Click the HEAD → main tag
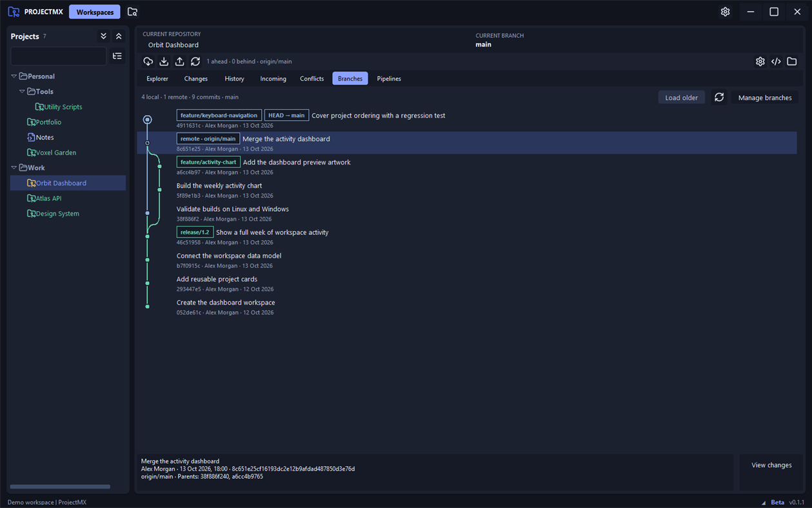This screenshot has width=812, height=508. click(x=286, y=116)
